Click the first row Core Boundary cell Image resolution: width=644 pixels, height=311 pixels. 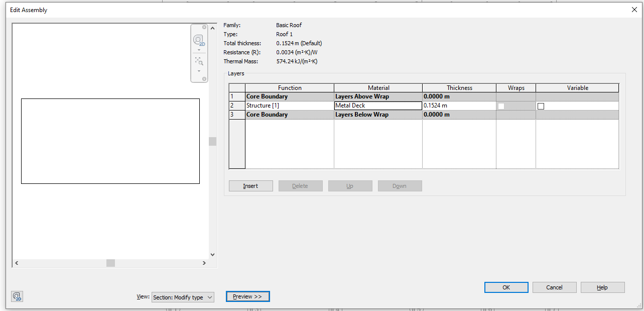coord(290,96)
